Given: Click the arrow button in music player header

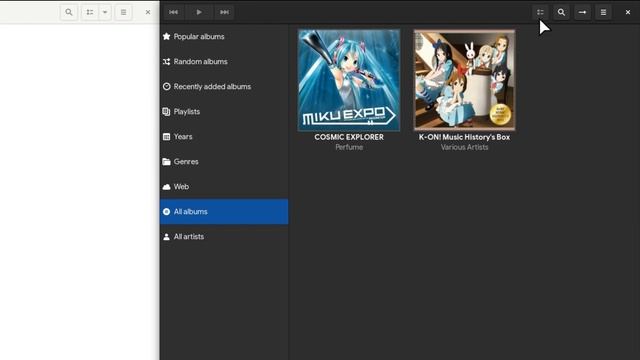Looking at the screenshot, I should coord(582,12).
